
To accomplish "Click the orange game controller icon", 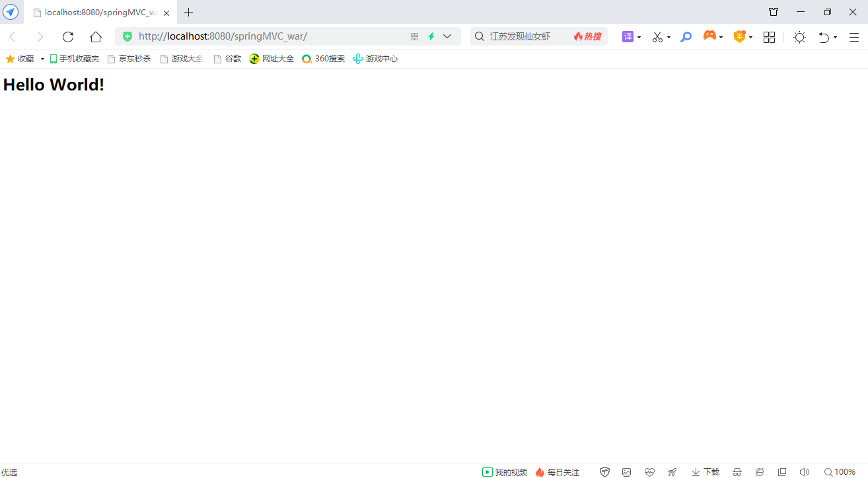I will pyautogui.click(x=709, y=36).
